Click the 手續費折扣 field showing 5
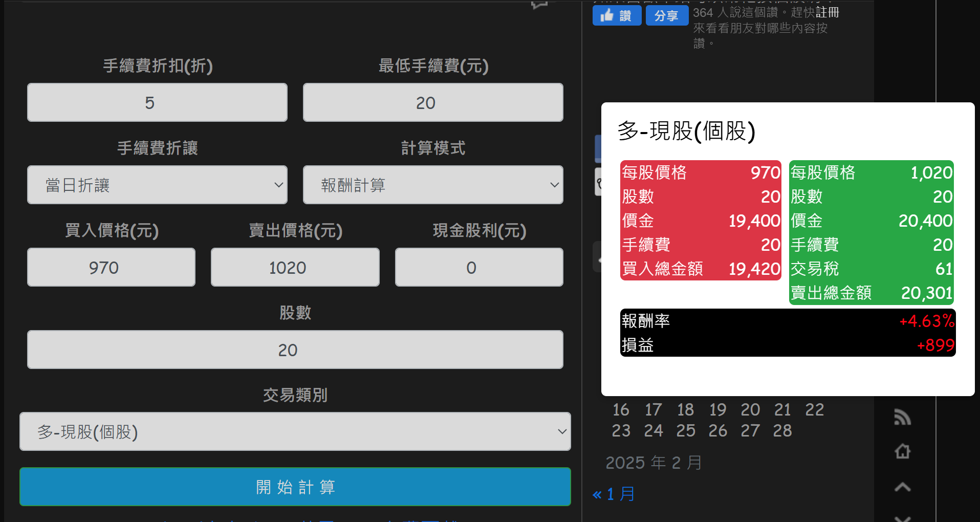This screenshot has width=980, height=522. (157, 102)
